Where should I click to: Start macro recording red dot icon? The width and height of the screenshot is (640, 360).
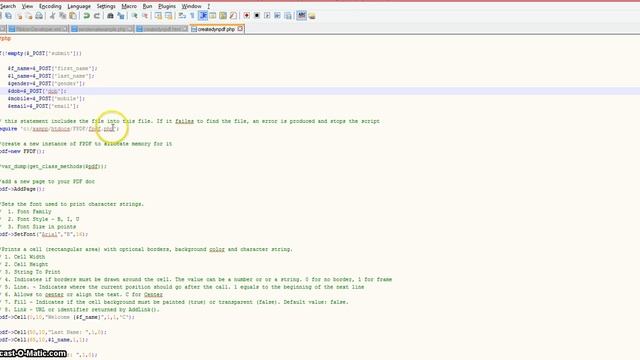click(x=247, y=16)
